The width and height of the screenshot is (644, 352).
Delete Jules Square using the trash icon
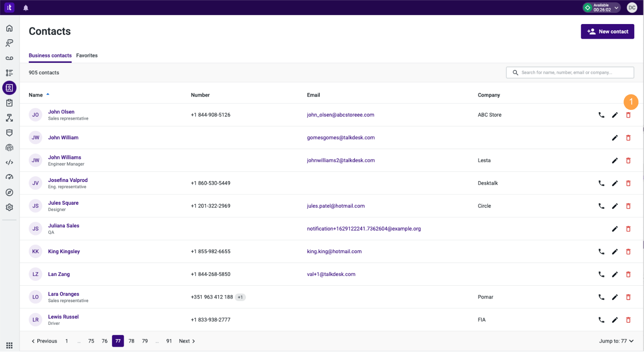[628, 206]
